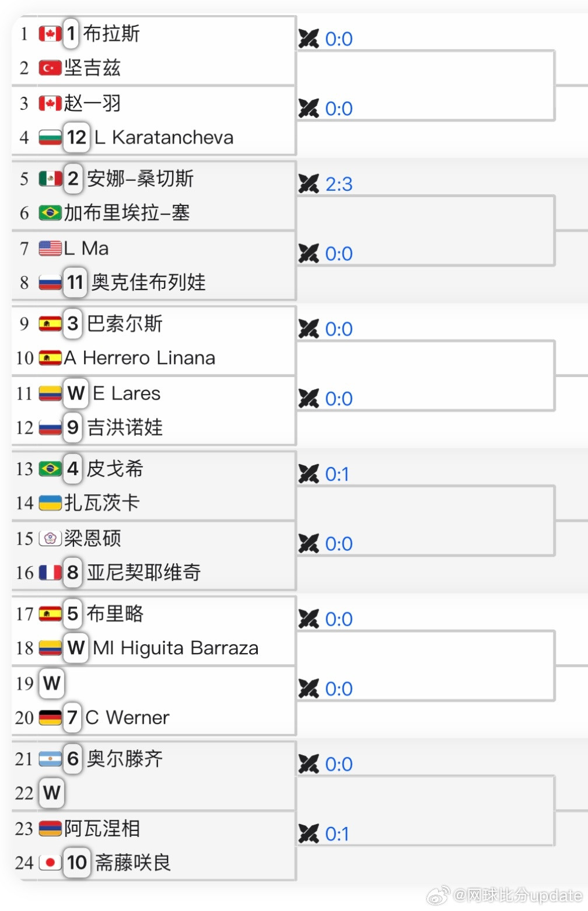Click the Japan flag next to 斋藤咲良

(x=52, y=863)
